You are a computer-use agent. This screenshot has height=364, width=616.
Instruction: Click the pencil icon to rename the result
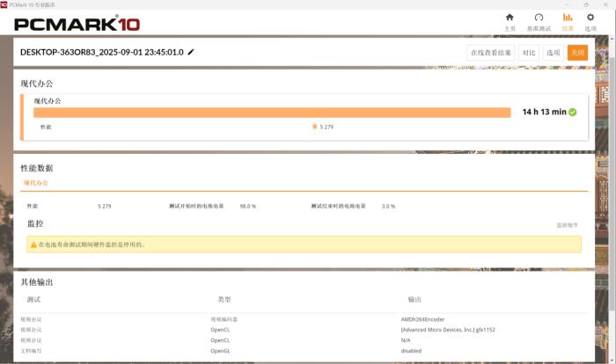point(191,52)
